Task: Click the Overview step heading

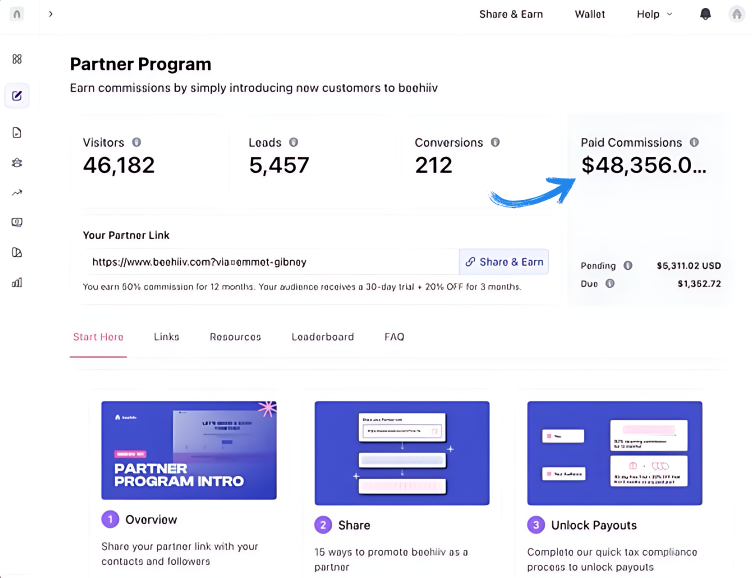Action: (151, 519)
